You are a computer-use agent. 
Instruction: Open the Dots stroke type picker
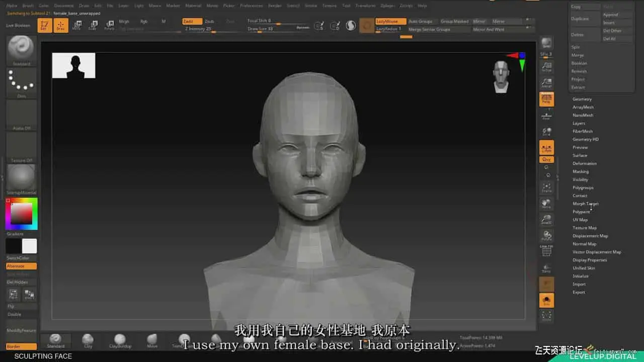(21, 80)
